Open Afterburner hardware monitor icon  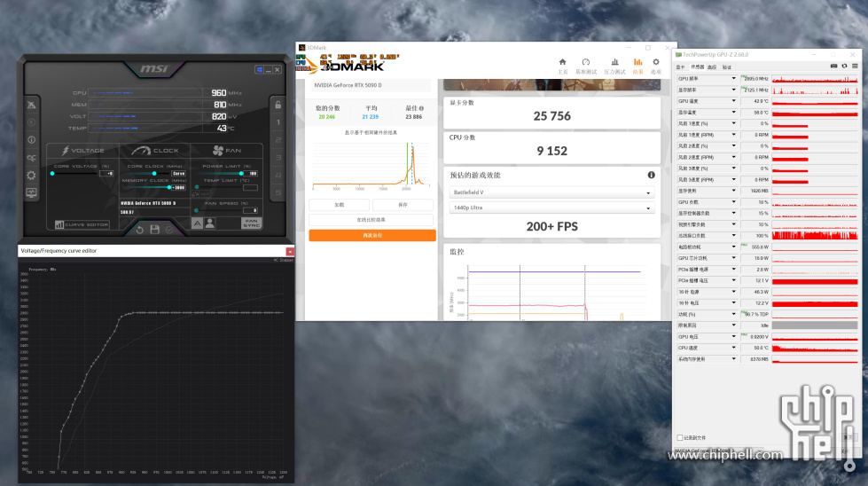(x=31, y=192)
